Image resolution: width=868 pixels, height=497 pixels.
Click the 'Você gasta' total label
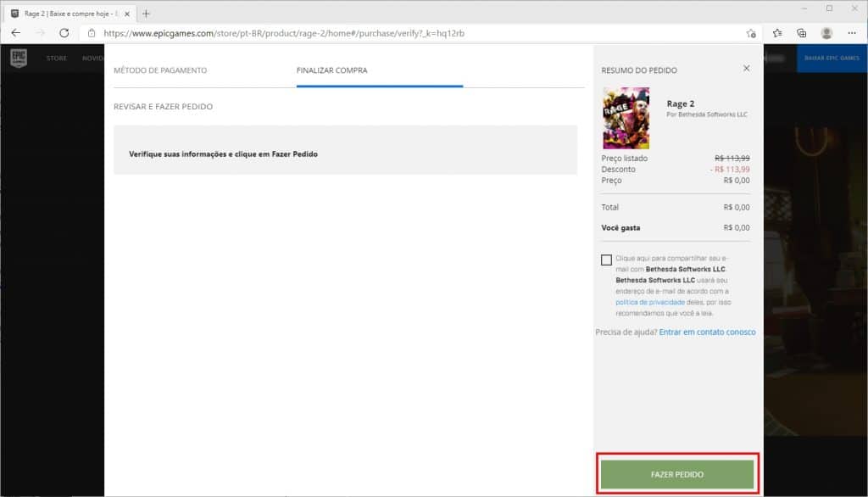(x=620, y=228)
